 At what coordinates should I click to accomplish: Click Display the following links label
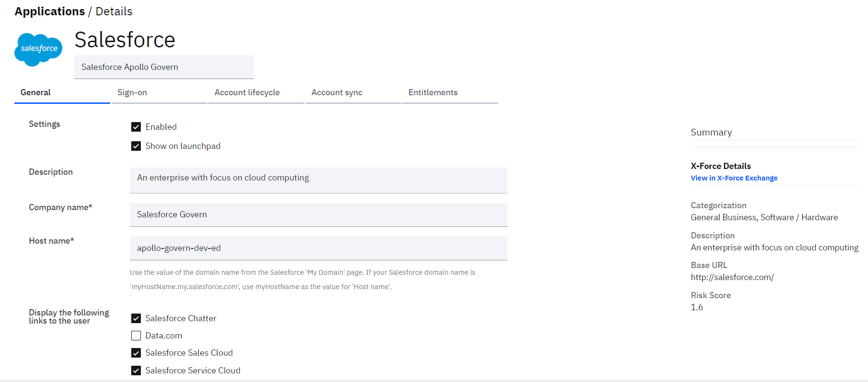pos(69,316)
